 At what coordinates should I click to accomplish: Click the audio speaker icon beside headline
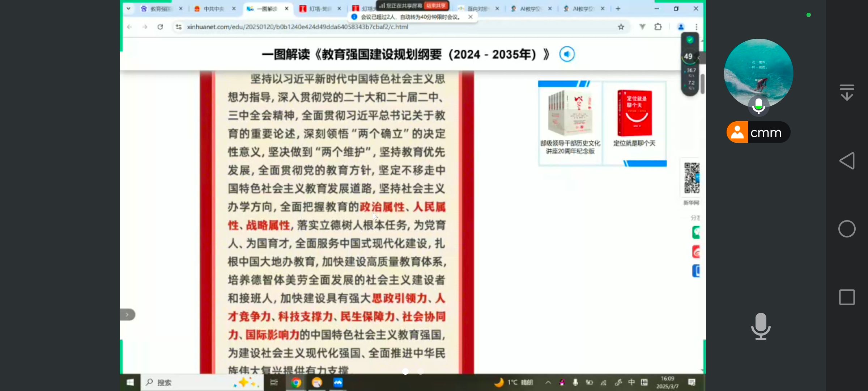[x=567, y=54]
